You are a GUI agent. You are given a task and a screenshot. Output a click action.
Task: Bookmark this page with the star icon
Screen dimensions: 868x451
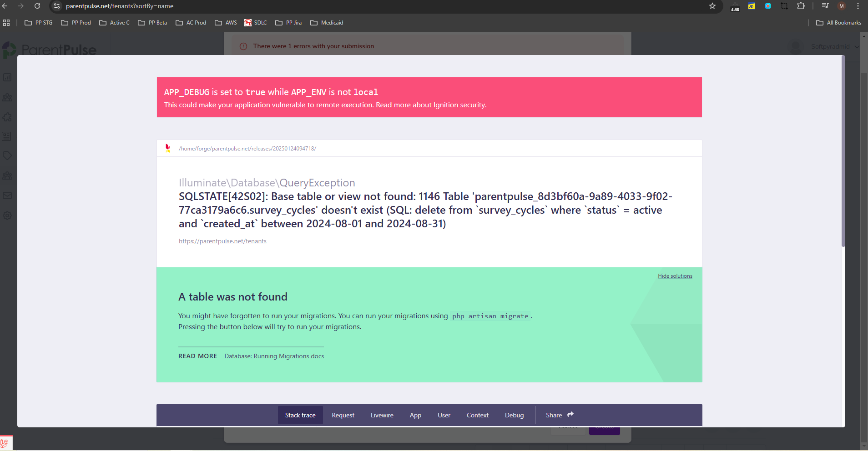pyautogui.click(x=712, y=6)
